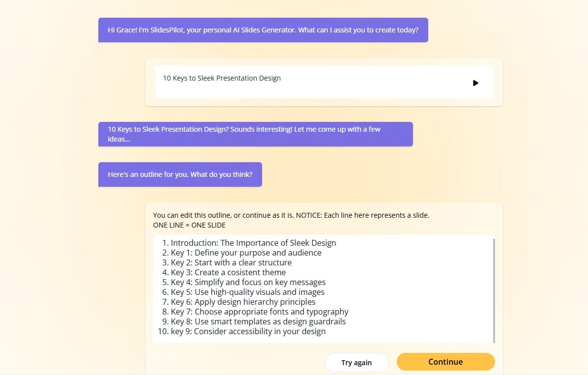Viewport: 588px width, 375px height.
Task: Click the 'Let me come up with a few ideas' bubble
Action: tap(255, 134)
